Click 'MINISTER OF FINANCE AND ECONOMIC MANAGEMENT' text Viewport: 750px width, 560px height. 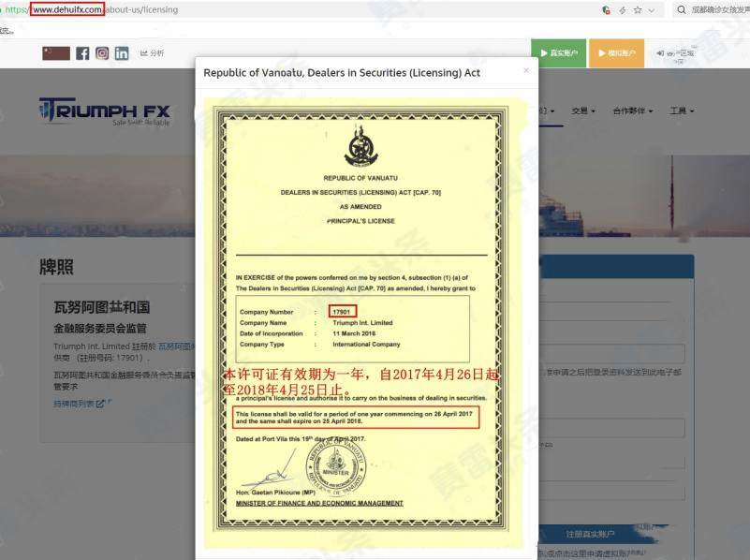coord(319,503)
